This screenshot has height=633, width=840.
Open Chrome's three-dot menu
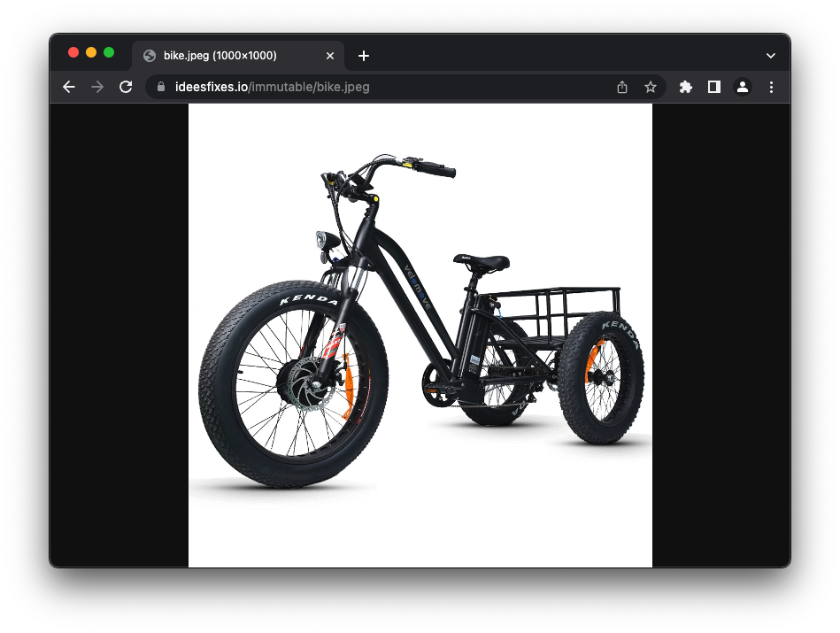[x=771, y=87]
